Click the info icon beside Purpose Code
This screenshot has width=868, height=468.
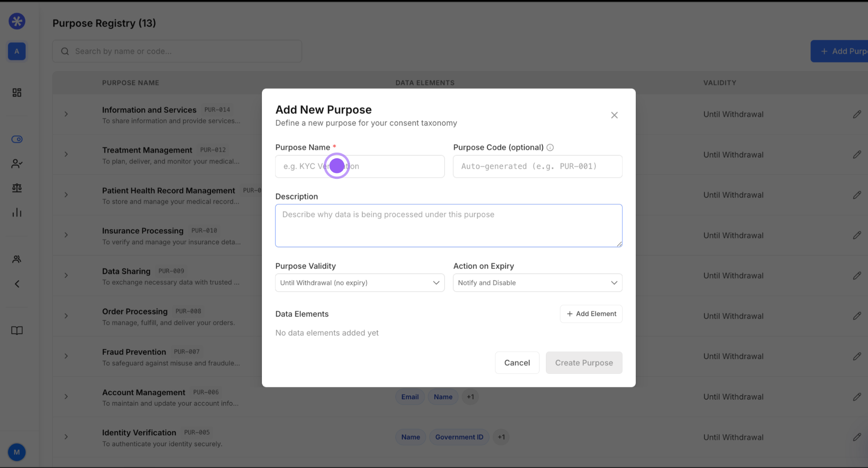[x=550, y=148]
